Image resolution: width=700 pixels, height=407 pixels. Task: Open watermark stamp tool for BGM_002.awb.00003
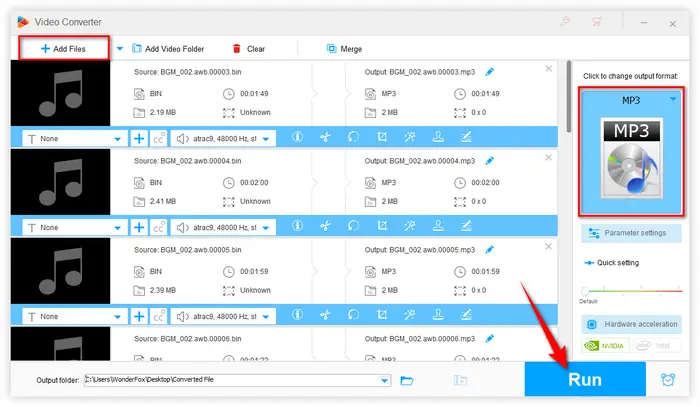(x=438, y=137)
